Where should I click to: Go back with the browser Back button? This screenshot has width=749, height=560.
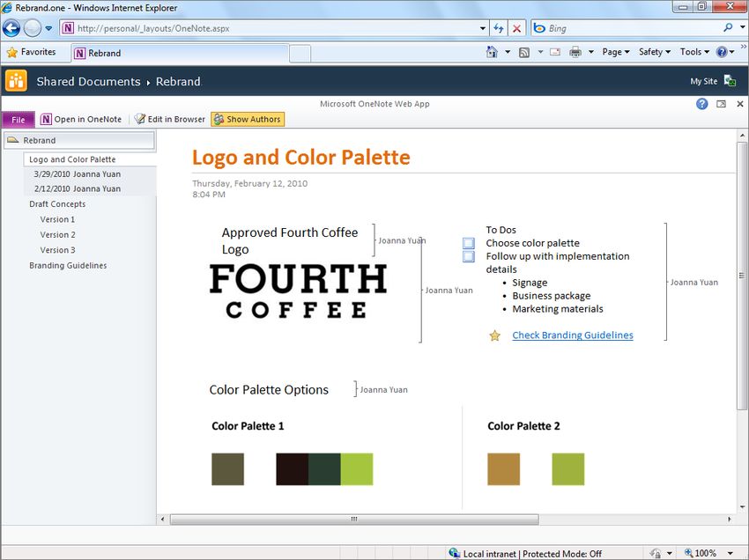[x=11, y=28]
